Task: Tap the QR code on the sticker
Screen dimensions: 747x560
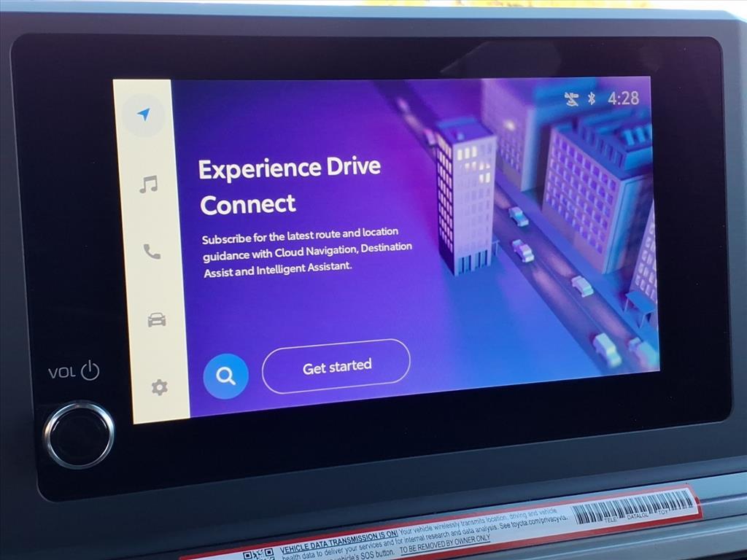Action: [258, 554]
